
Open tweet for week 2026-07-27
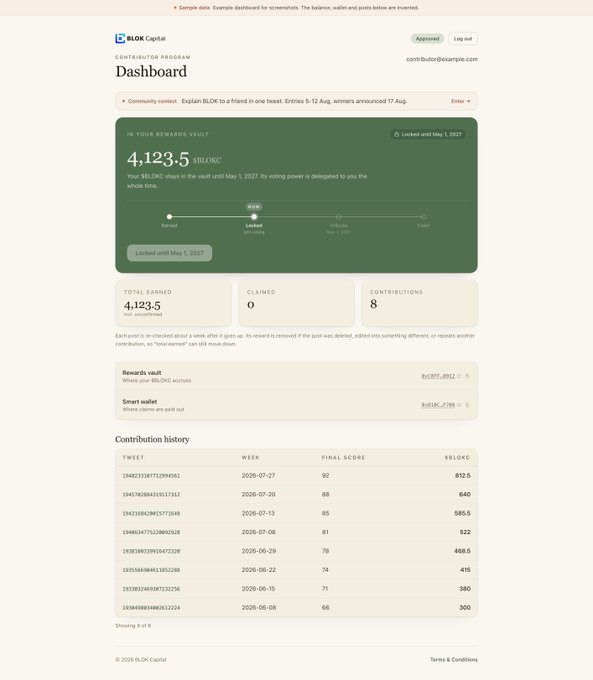coord(151,476)
